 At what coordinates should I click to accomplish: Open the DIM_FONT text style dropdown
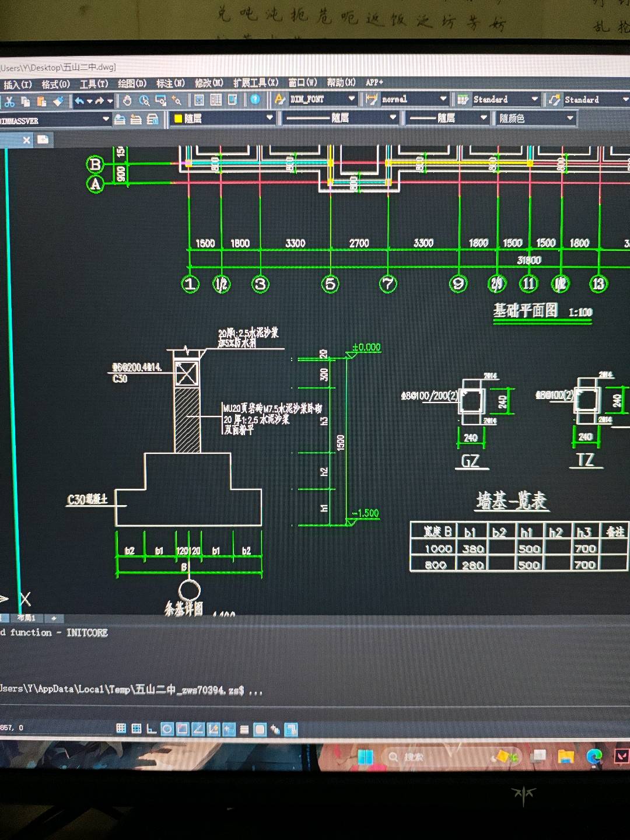click(x=352, y=99)
